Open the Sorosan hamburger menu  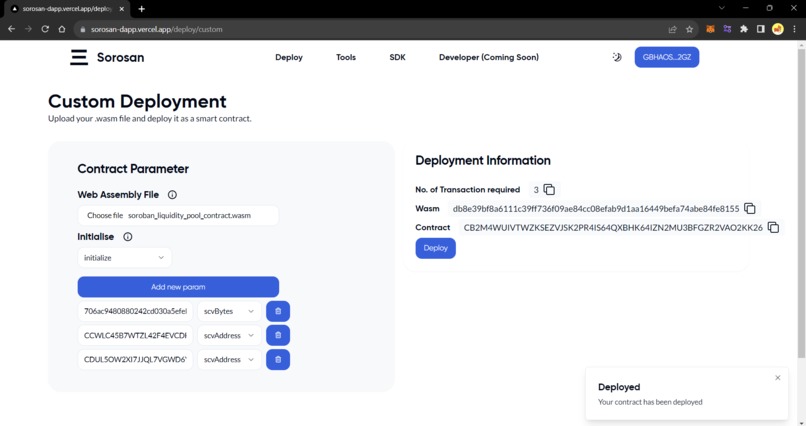coord(79,57)
